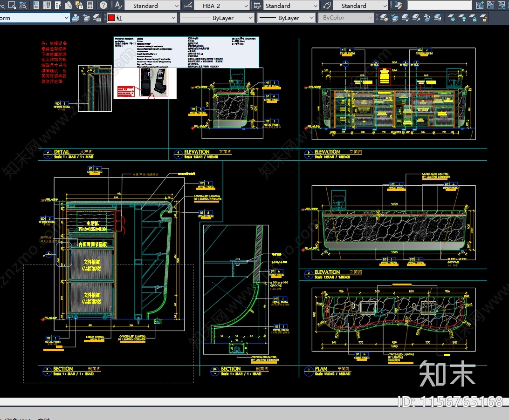This screenshot has width=509, height=420.
Task: Click the Layer Match paintbrush icon
Action: (x=383, y=18)
